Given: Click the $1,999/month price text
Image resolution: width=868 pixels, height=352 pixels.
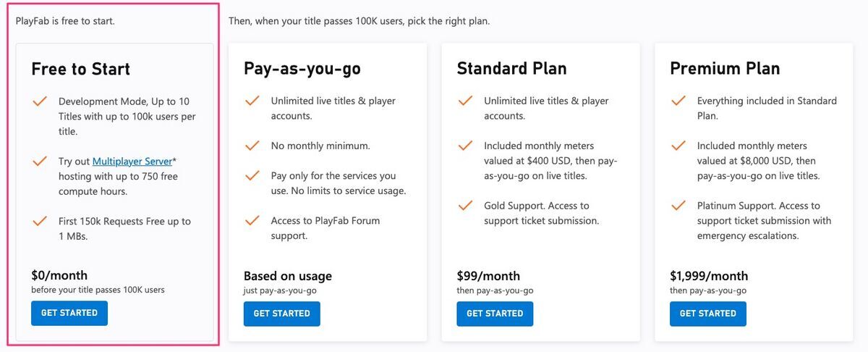Looking at the screenshot, I should coord(709,276).
